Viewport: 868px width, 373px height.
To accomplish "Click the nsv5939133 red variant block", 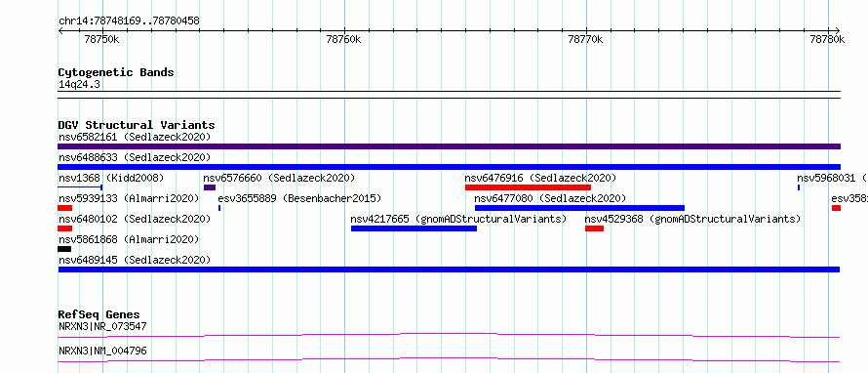I will pos(64,208).
